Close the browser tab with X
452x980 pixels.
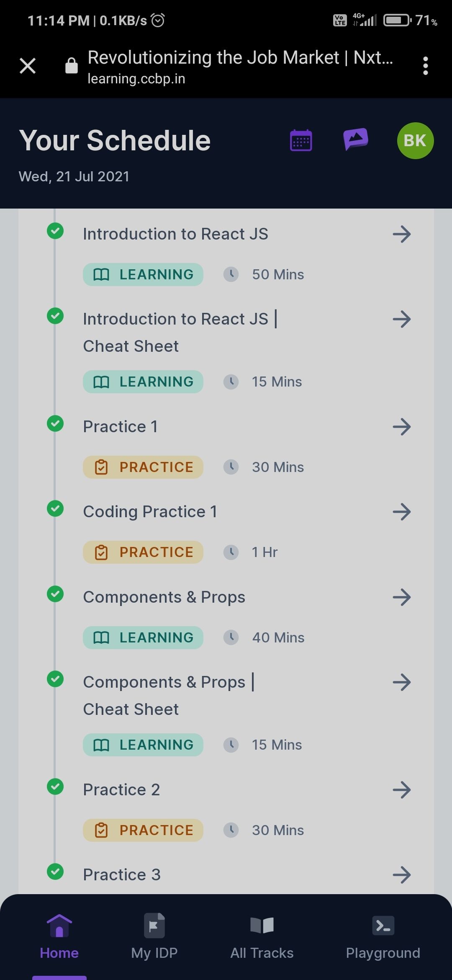pos(28,66)
